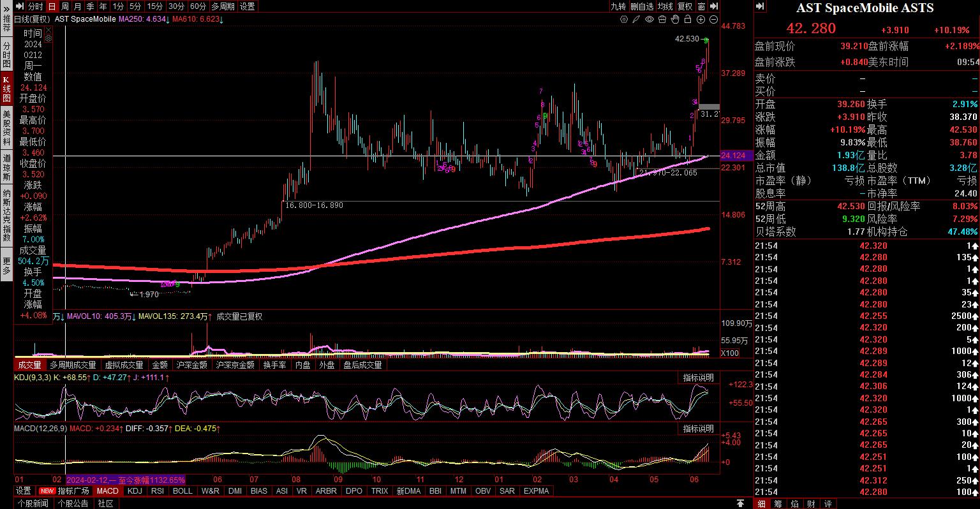Select 外盘 tab
The image size is (980, 509).
[x=327, y=365]
